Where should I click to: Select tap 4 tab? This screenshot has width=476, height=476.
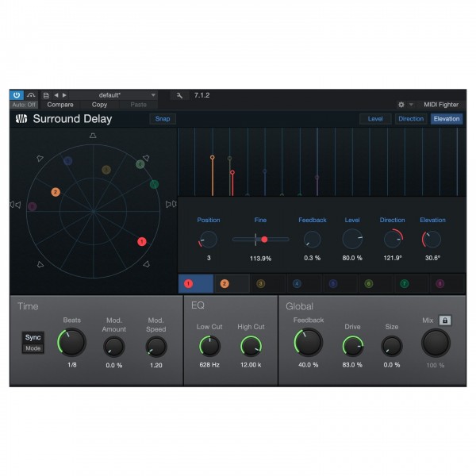coord(304,283)
